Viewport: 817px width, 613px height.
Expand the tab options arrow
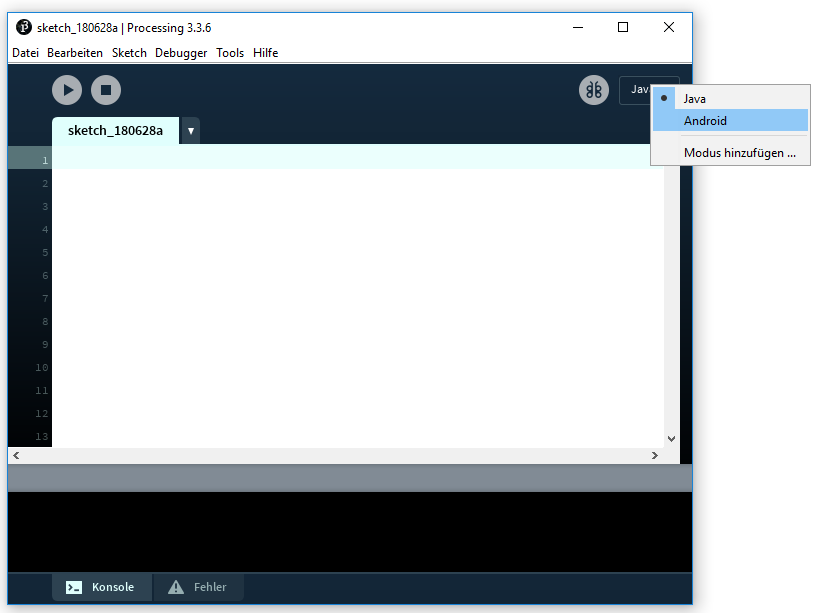click(191, 131)
